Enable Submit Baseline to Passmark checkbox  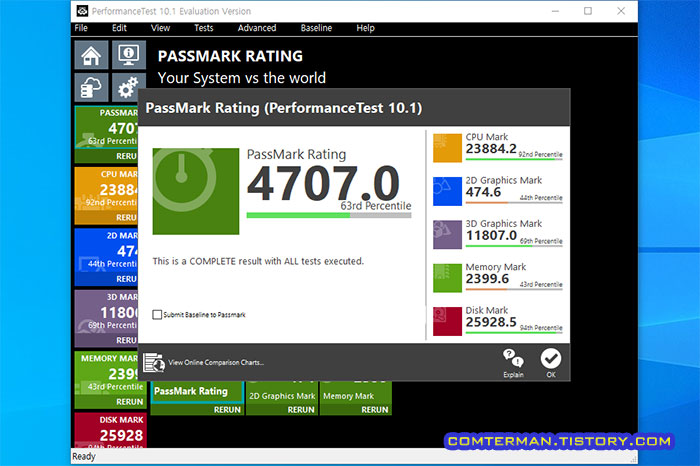pyautogui.click(x=157, y=315)
